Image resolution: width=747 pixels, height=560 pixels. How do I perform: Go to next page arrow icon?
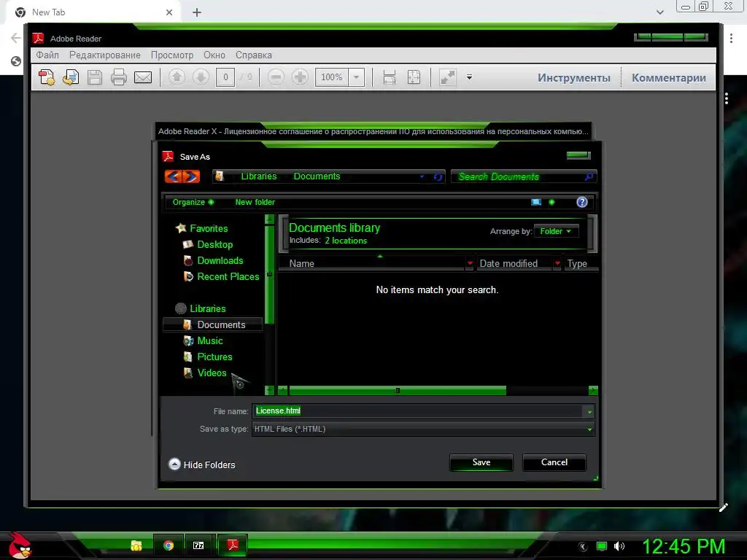tap(201, 77)
